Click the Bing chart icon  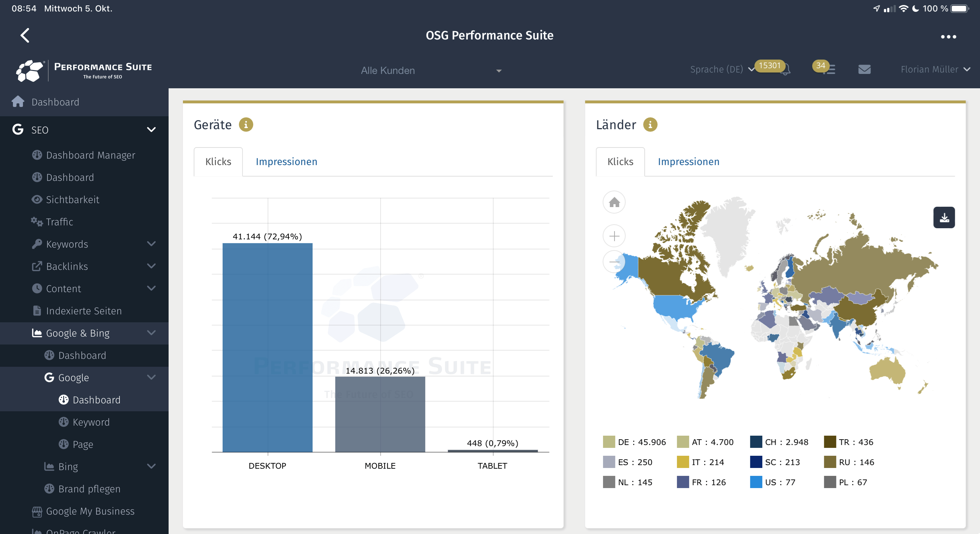(49, 466)
